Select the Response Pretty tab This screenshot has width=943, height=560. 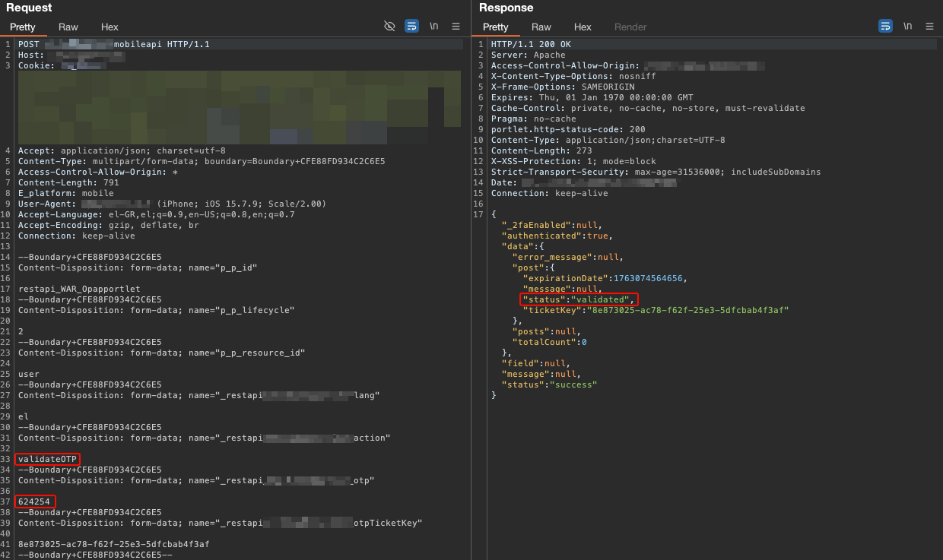coord(496,27)
